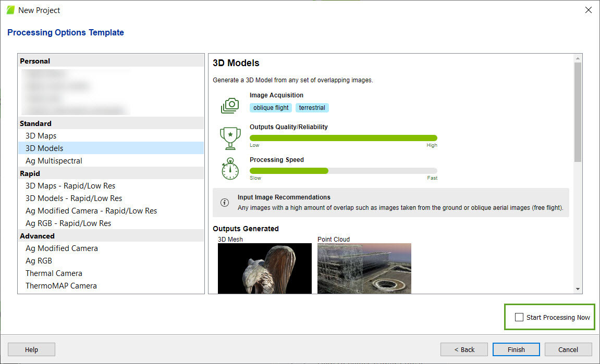This screenshot has width=600, height=364.
Task: Select Ag Modified Camera - Rapid/Low Res
Action: pos(91,211)
